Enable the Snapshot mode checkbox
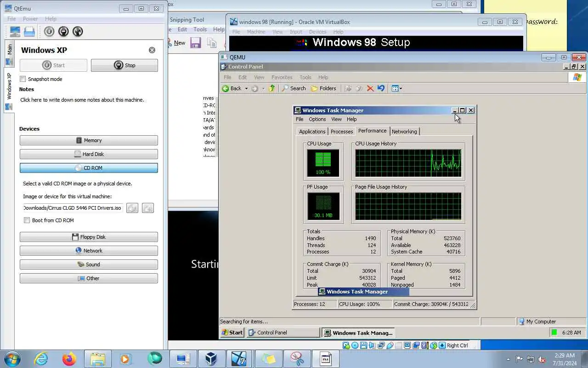The image size is (588, 368). 23,79
